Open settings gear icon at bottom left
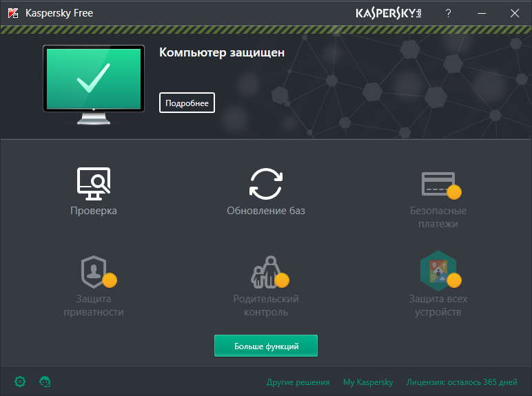 pos(20,382)
